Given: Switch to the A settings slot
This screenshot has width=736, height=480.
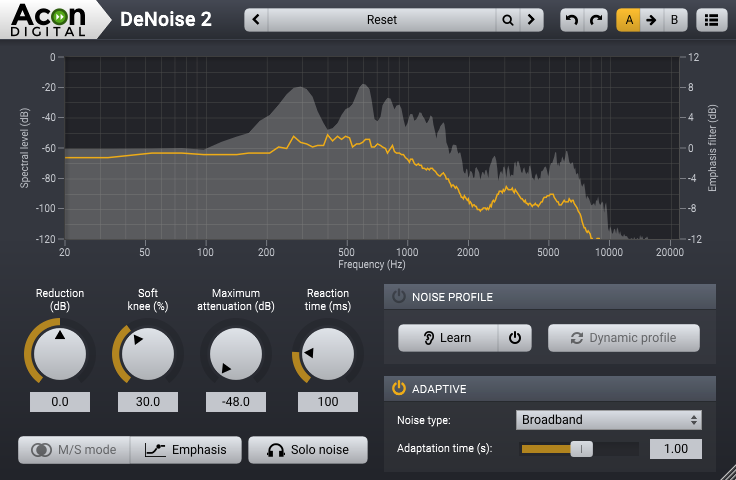Looking at the screenshot, I should coord(629,20).
